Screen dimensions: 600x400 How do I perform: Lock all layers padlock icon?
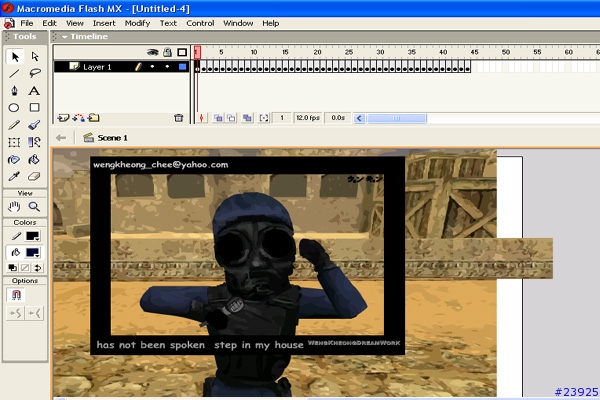(167, 52)
